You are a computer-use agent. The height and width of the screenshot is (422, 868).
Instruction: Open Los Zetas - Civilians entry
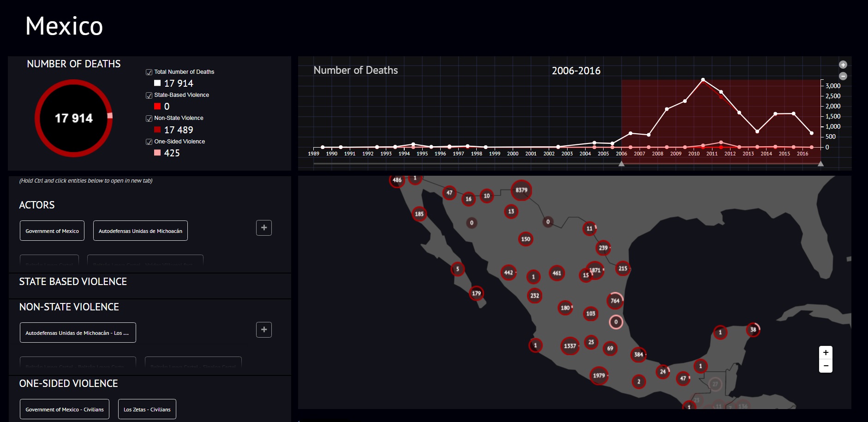click(147, 409)
